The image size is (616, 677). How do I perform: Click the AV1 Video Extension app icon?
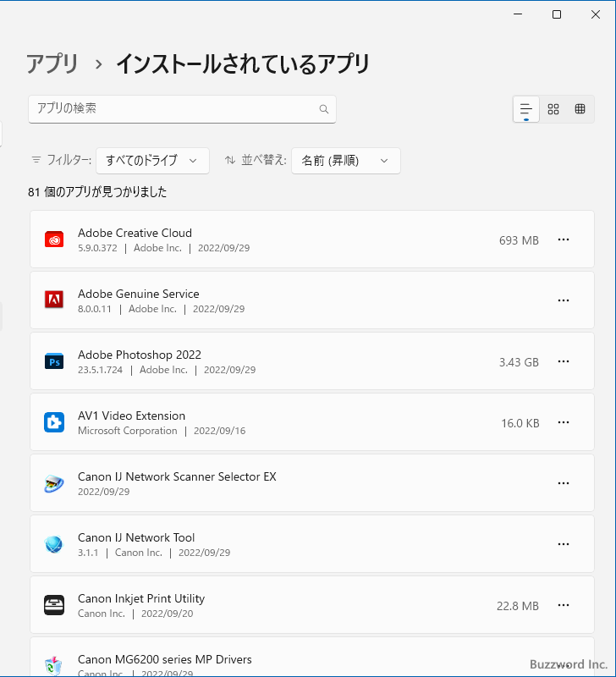pyautogui.click(x=54, y=422)
